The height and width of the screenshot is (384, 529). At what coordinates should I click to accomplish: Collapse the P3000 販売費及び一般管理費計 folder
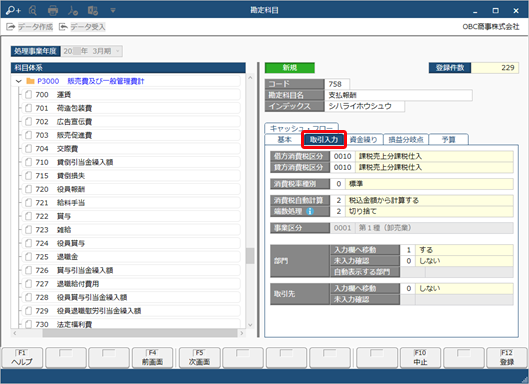click(19, 81)
